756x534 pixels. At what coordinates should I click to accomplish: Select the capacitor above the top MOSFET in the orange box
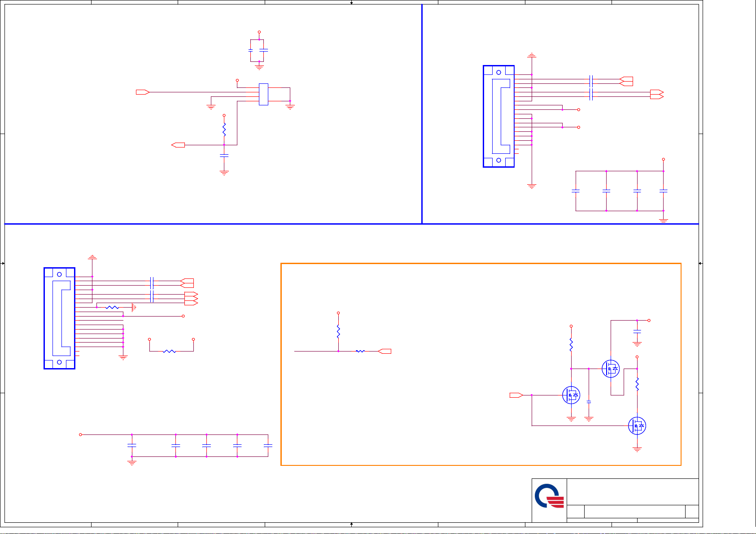(x=637, y=331)
